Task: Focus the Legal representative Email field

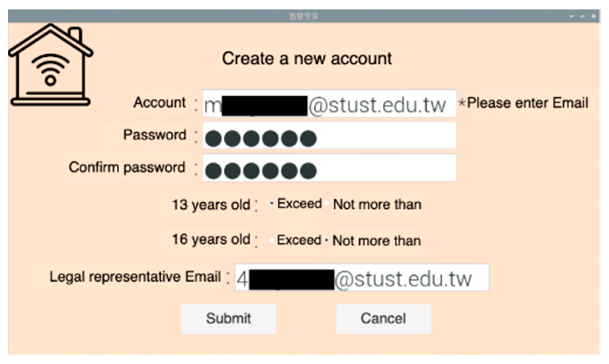Action: point(362,277)
